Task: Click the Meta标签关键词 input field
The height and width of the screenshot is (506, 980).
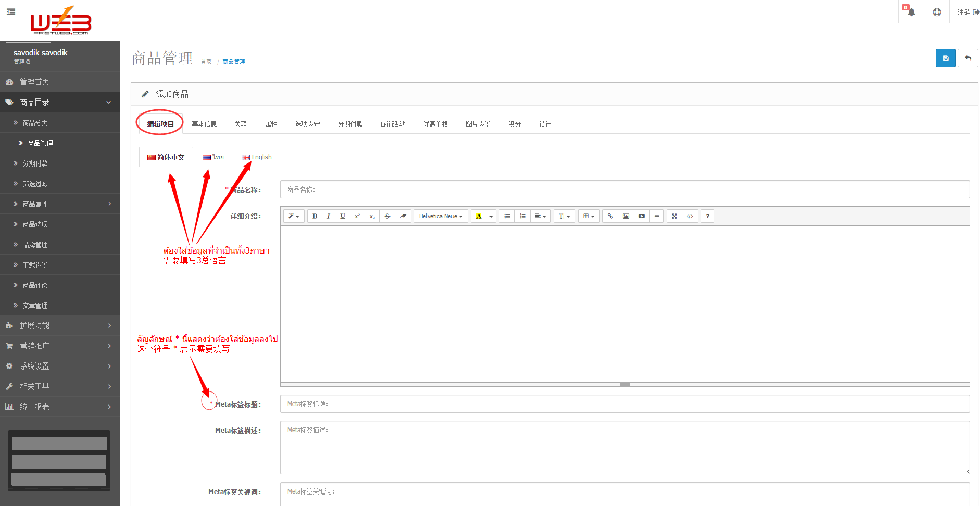Action: [625, 494]
